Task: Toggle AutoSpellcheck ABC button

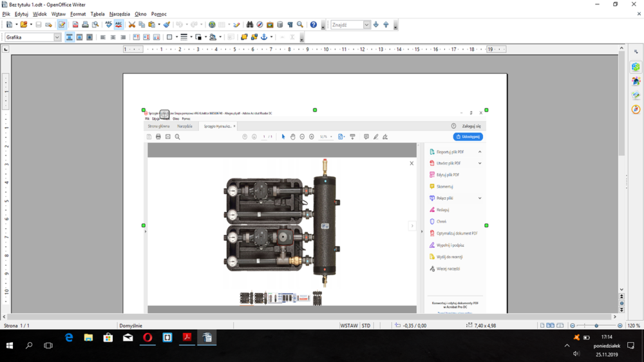Action: (118, 24)
